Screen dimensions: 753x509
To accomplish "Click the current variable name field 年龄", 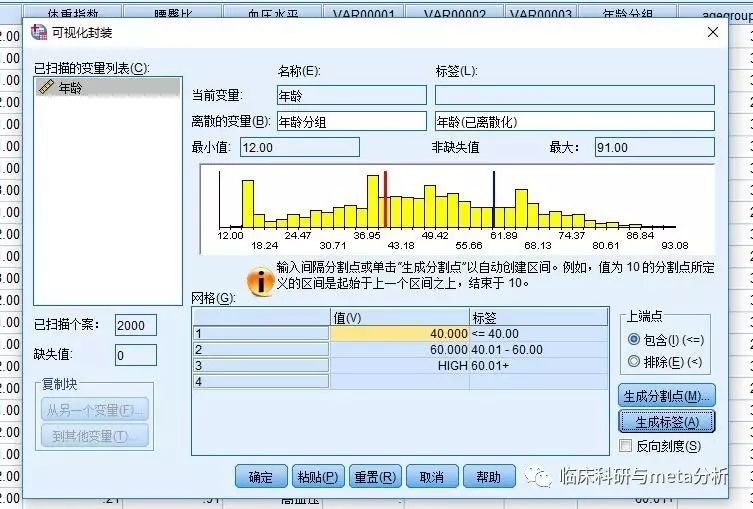I will click(x=352, y=95).
